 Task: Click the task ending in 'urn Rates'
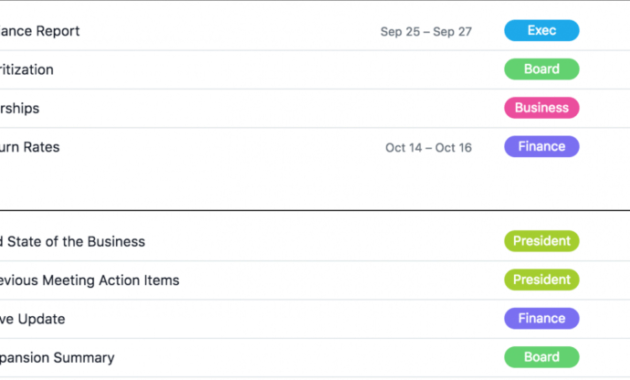30,147
